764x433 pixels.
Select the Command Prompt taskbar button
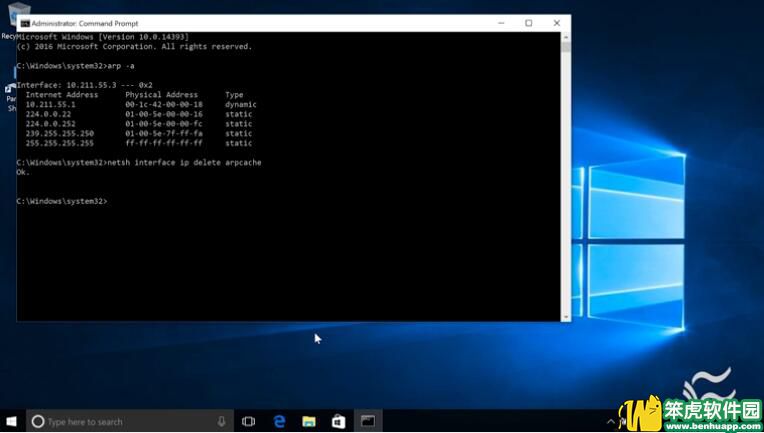coord(368,421)
